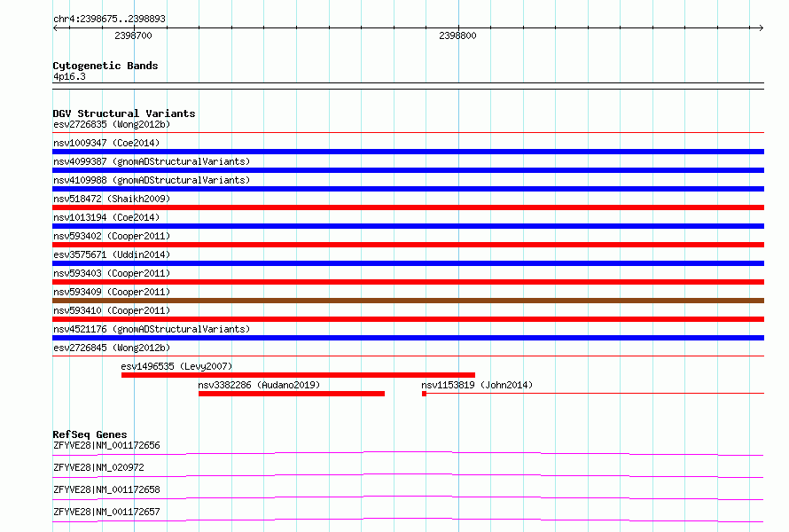The height and width of the screenshot is (532, 789).
Task: Open variant esv1496535 (Levy2007)
Action: pyautogui.click(x=176, y=366)
